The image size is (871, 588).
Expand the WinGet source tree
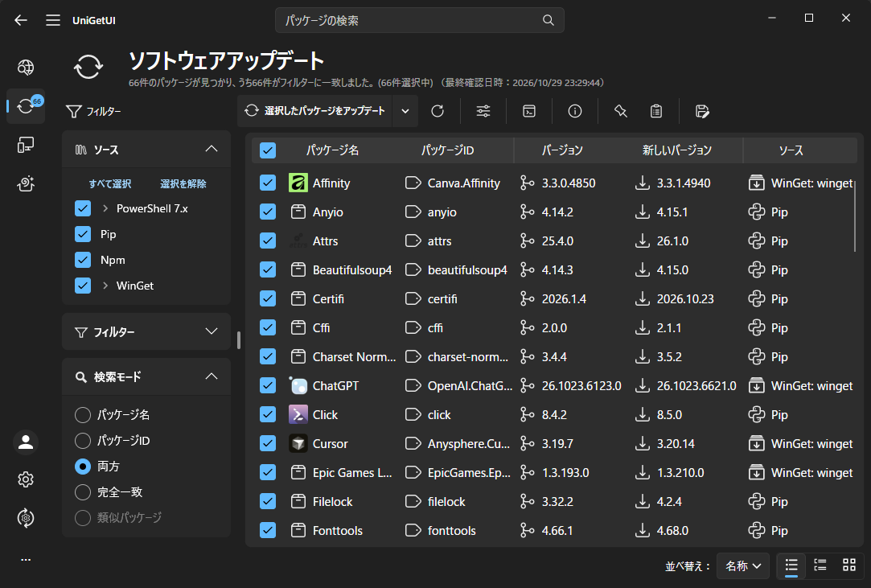[105, 286]
